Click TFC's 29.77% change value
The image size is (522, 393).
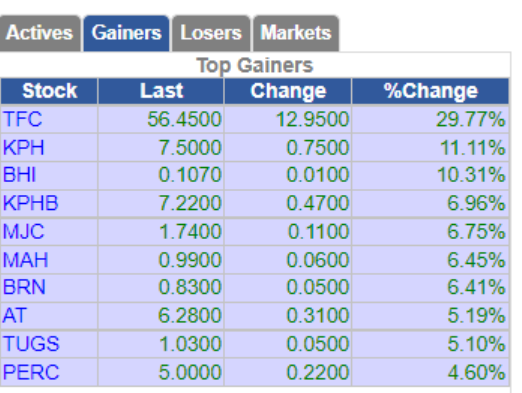click(471, 119)
